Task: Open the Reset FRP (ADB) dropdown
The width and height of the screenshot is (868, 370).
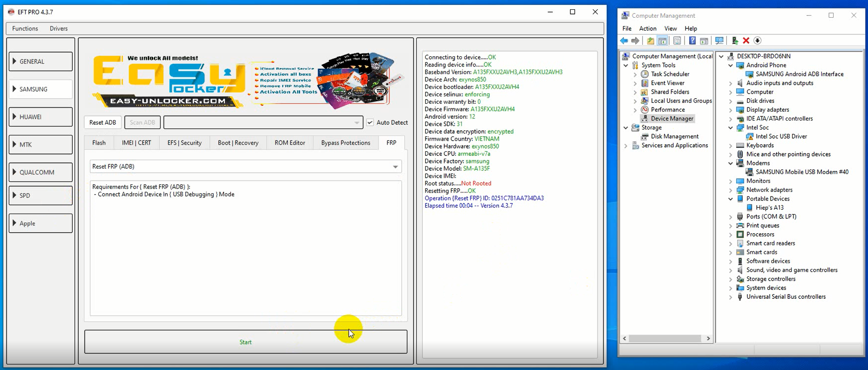Action: [x=245, y=167]
